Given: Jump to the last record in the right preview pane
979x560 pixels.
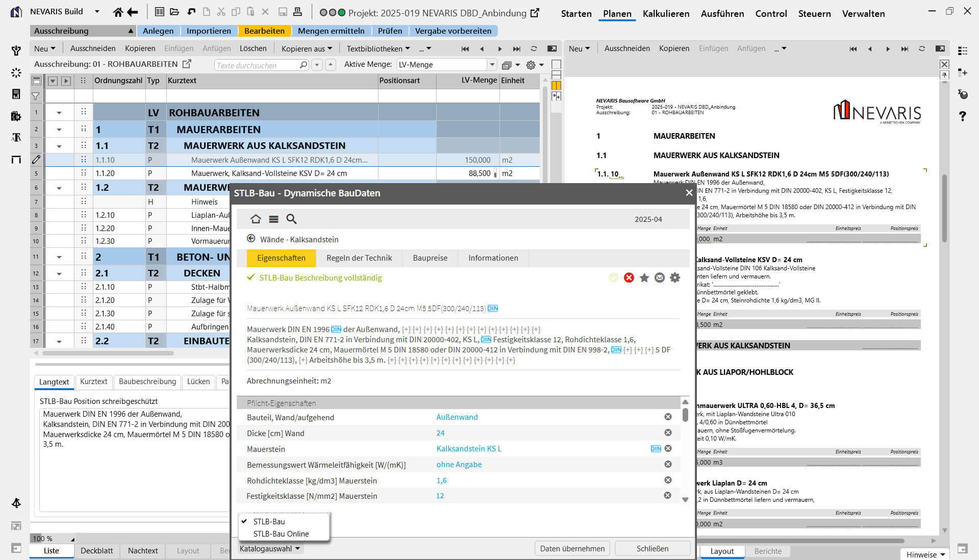Looking at the screenshot, I should (905, 48).
